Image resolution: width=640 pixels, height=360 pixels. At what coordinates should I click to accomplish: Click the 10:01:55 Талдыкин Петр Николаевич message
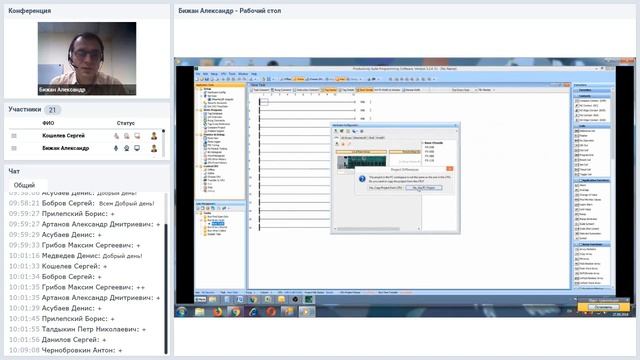pos(78,329)
